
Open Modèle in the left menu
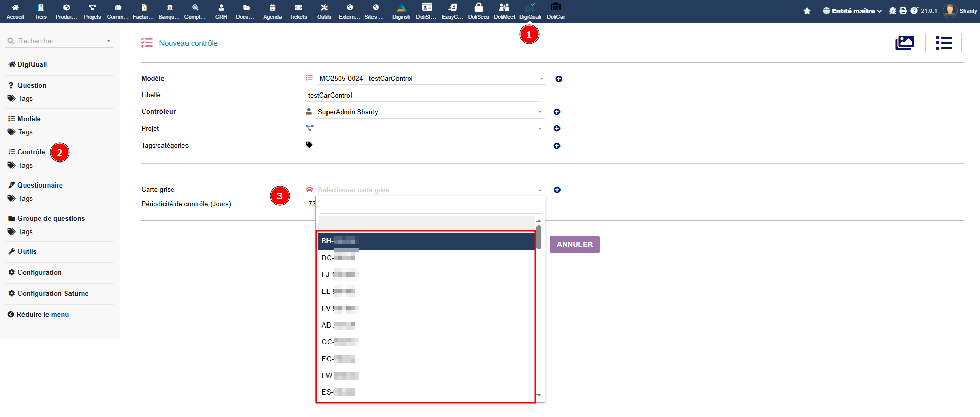(29, 119)
